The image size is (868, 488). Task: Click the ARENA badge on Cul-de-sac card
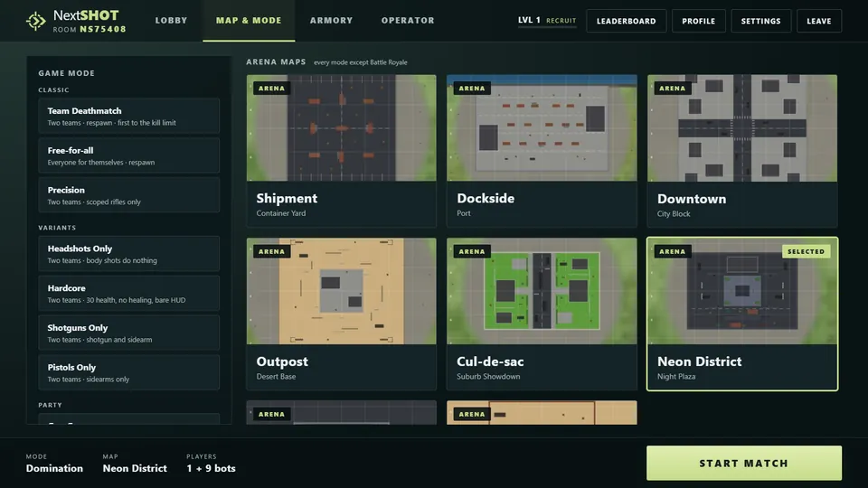472,251
